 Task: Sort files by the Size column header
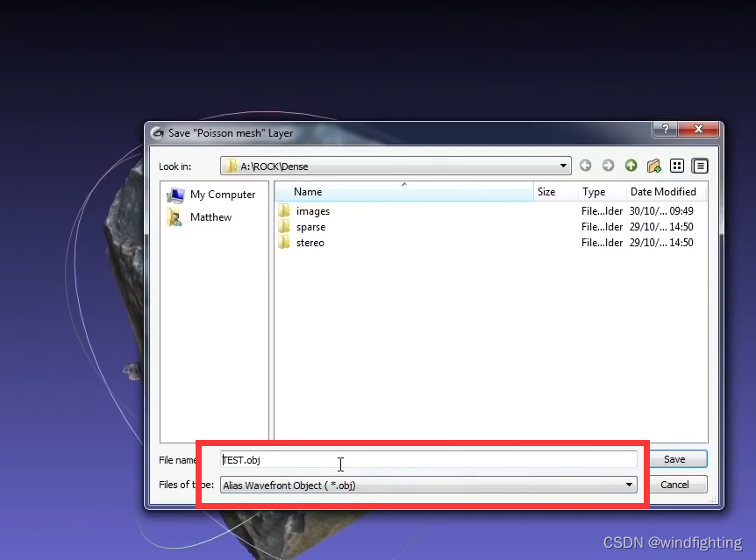555,192
